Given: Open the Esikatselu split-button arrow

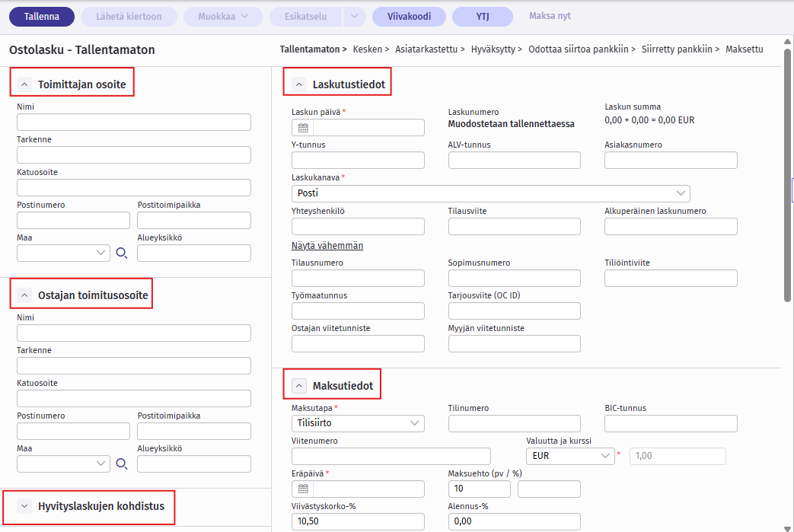Looking at the screenshot, I should [x=355, y=17].
